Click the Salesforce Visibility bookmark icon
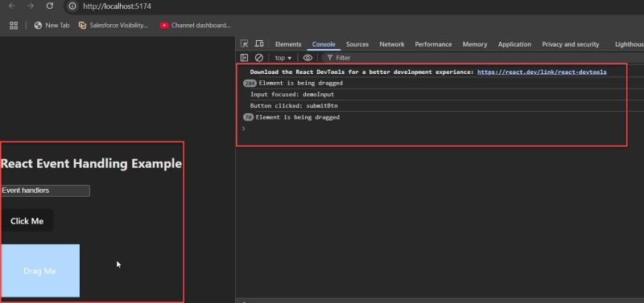 coord(82,26)
